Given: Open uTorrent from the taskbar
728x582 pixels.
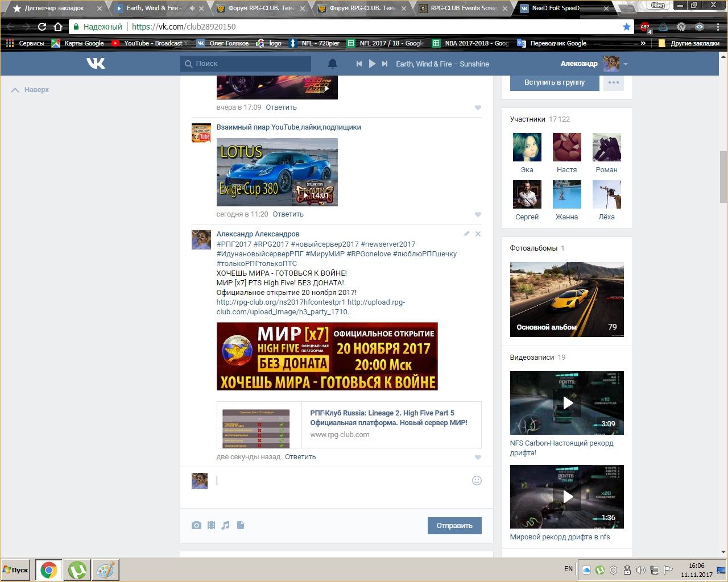Looking at the screenshot, I should pyautogui.click(x=77, y=570).
